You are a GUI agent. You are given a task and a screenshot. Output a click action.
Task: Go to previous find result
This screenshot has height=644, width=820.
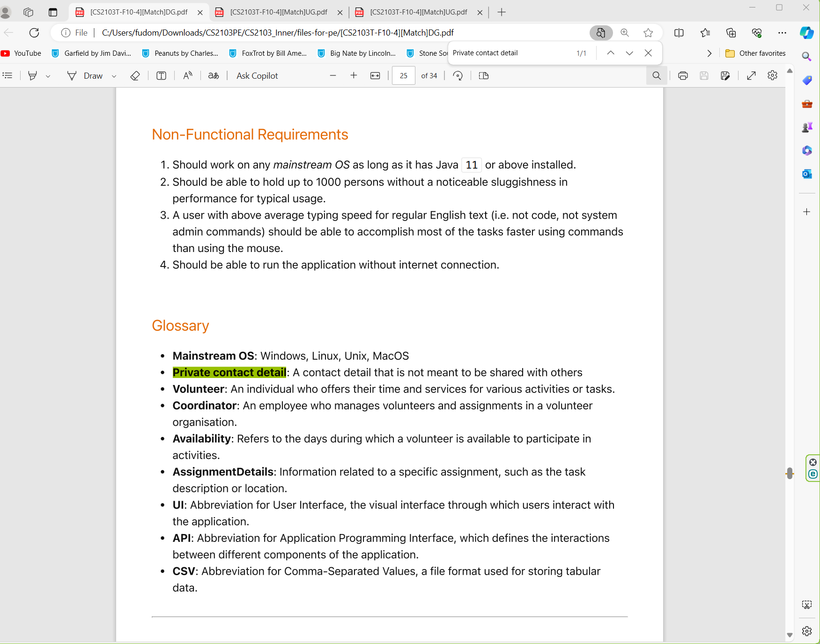tap(611, 53)
